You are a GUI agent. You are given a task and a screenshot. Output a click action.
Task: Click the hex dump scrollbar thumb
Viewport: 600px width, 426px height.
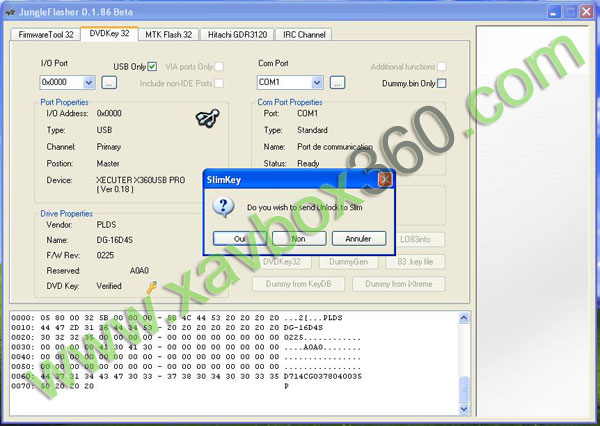click(x=463, y=390)
